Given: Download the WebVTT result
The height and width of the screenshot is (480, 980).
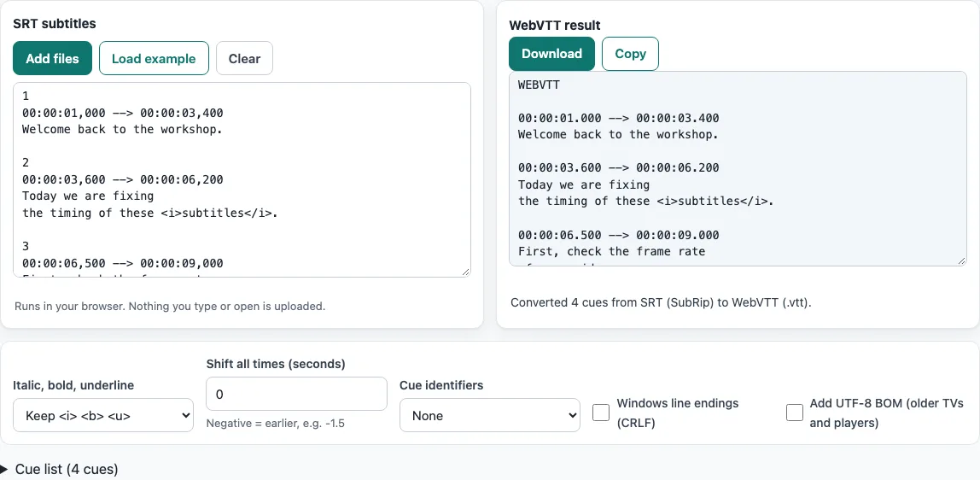Looking at the screenshot, I should (551, 54).
